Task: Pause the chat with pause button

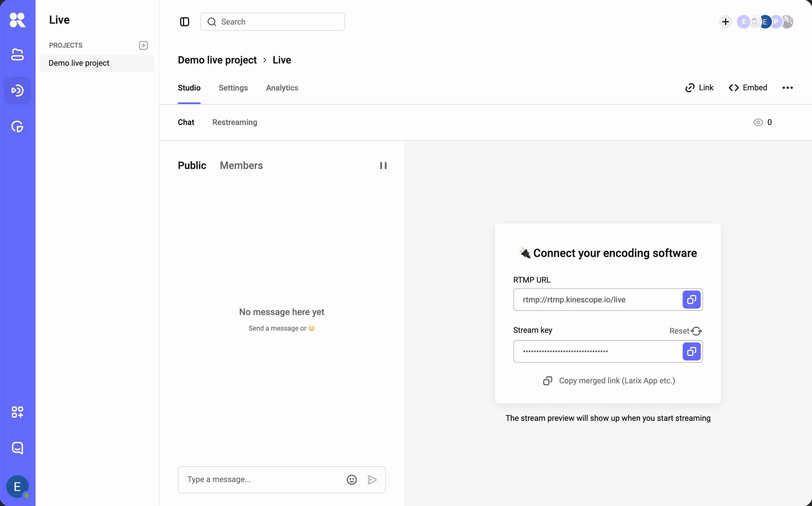Action: (383, 166)
